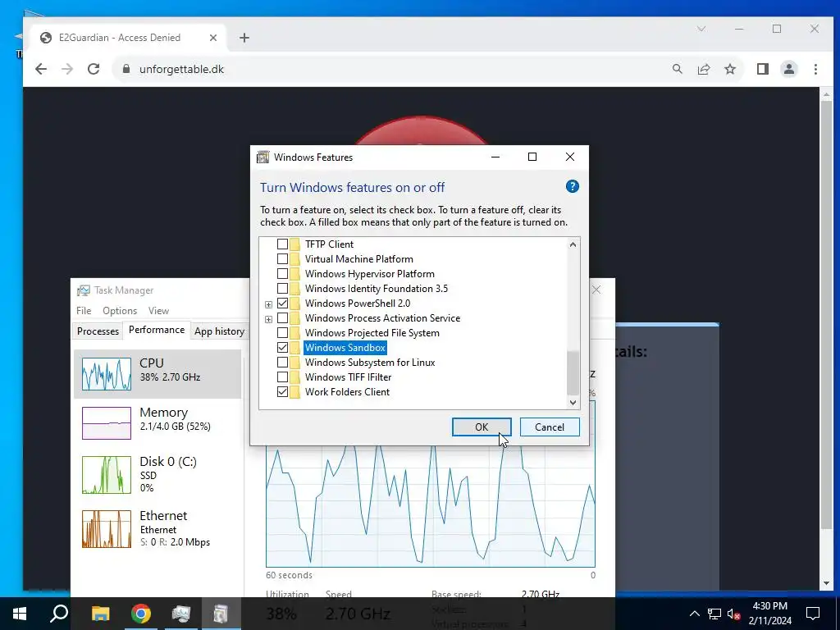
Task: Click Chrome back arrow button
Action: [x=41, y=69]
